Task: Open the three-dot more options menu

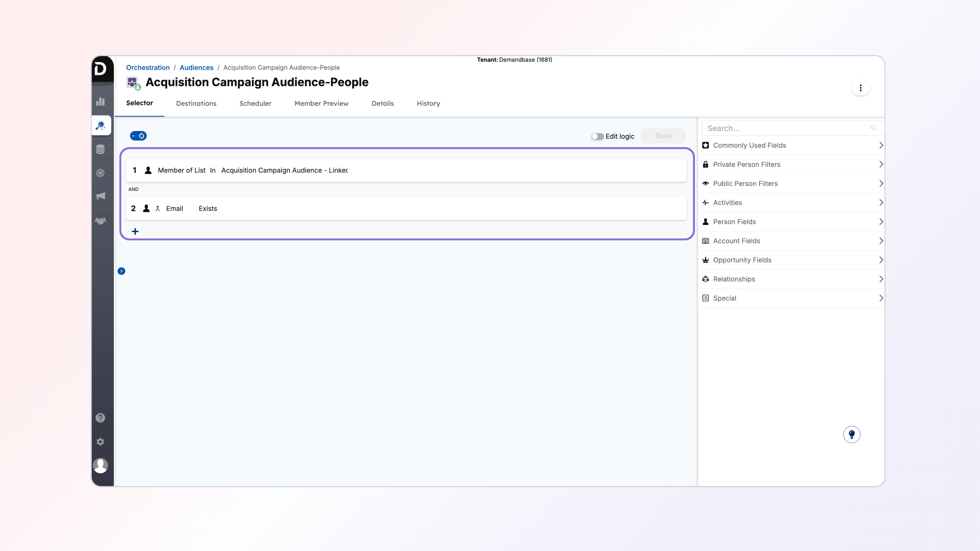Action: point(861,88)
